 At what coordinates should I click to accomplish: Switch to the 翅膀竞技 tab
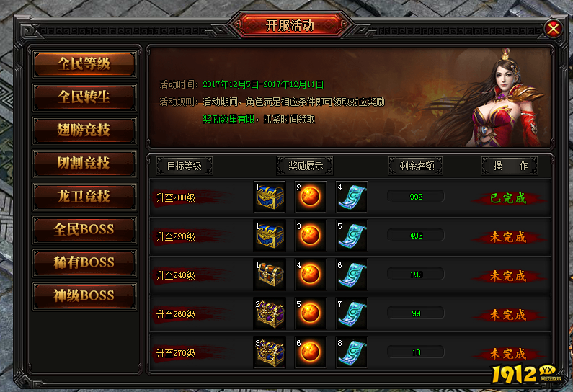click(x=84, y=130)
